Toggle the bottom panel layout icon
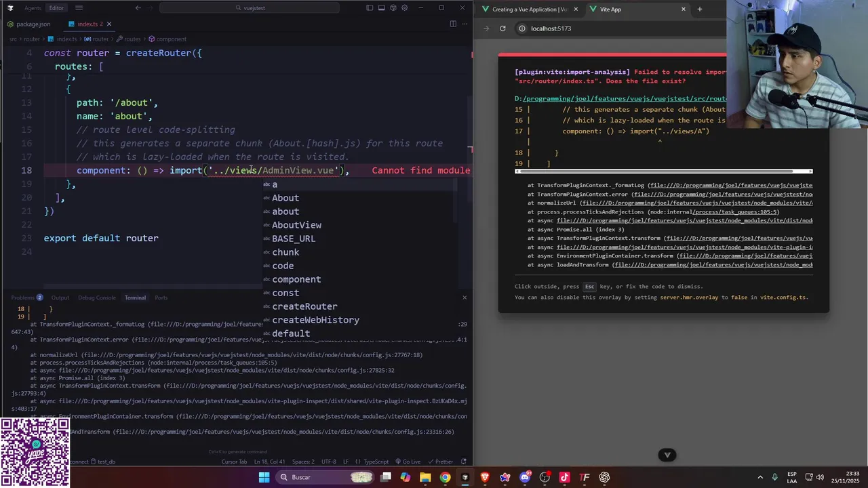The height and width of the screenshot is (488, 868). [381, 8]
